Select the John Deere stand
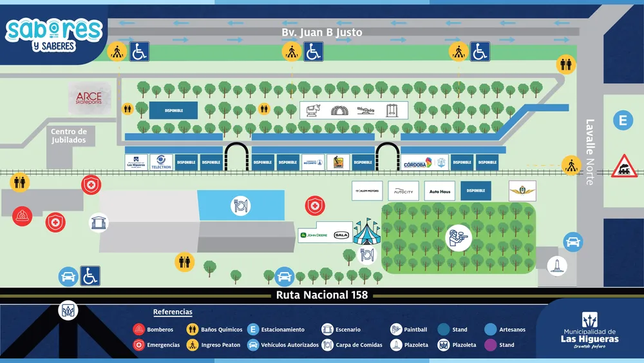 coord(316,235)
